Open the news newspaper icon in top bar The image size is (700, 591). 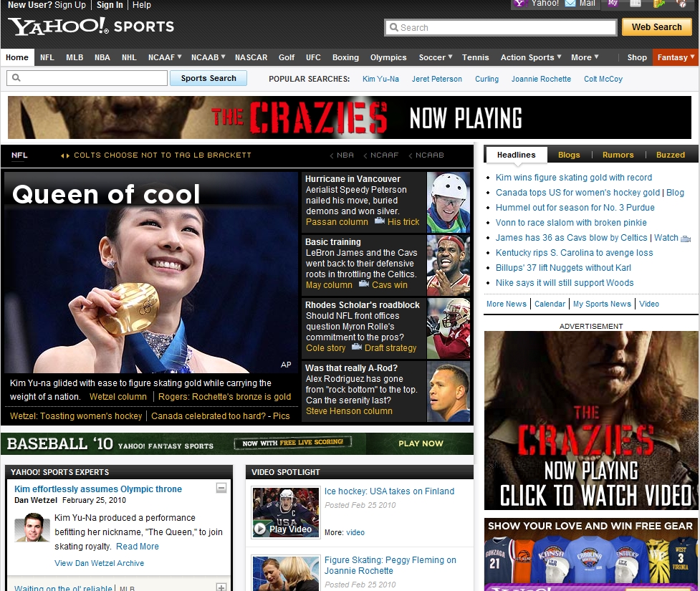click(x=635, y=4)
